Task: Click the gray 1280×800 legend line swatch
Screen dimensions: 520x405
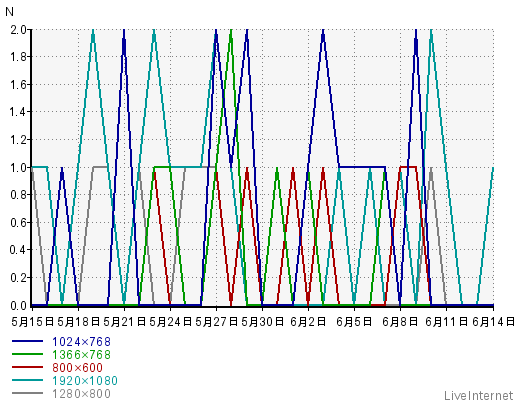Action: coord(28,393)
